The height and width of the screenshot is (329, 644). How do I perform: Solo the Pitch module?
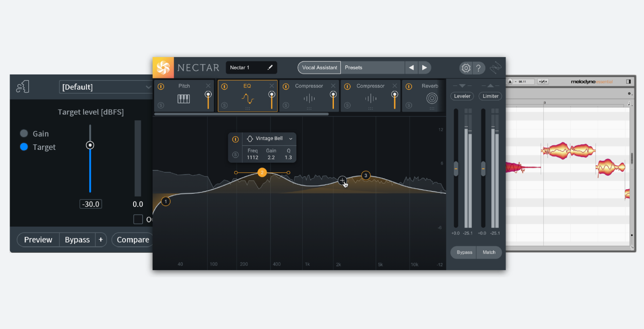tap(161, 106)
